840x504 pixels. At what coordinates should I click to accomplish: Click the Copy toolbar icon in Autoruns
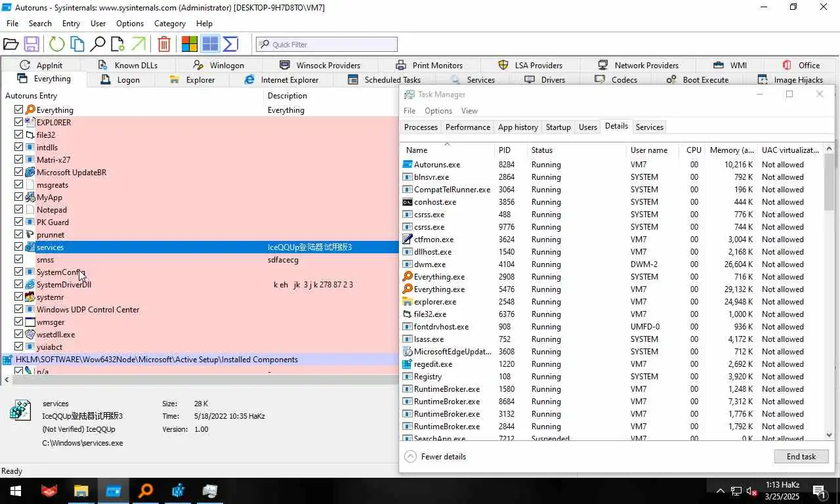(77, 44)
